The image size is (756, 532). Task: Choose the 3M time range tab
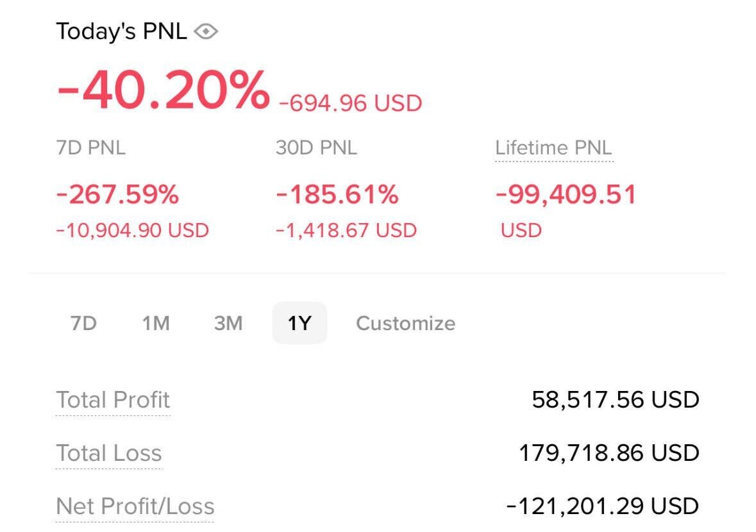[228, 323]
